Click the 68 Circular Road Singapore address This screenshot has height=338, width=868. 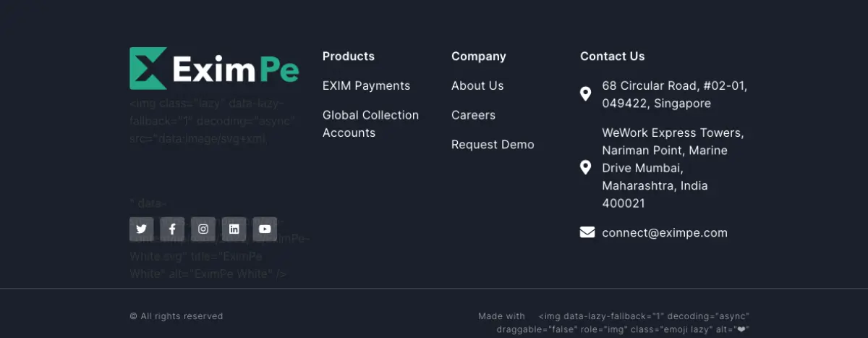(x=674, y=94)
